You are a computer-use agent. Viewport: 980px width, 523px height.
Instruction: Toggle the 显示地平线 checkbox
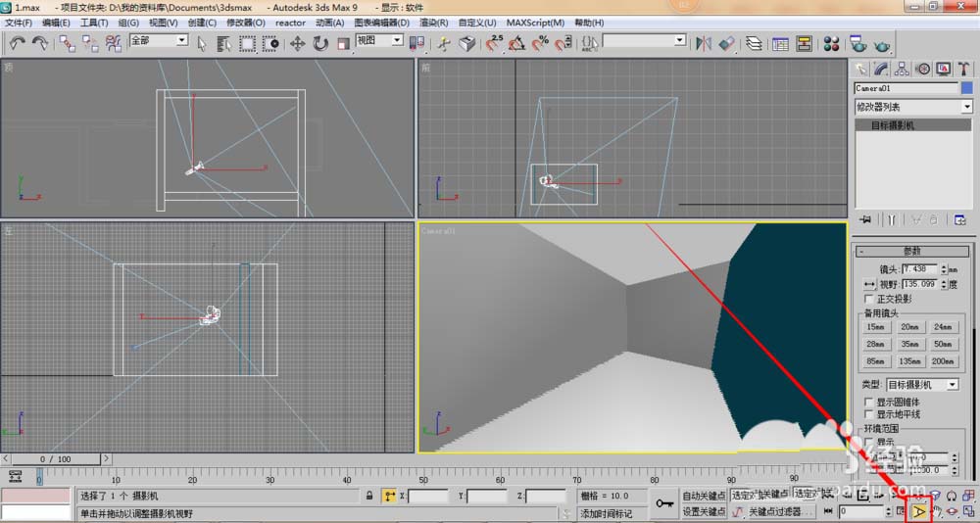[x=869, y=414]
